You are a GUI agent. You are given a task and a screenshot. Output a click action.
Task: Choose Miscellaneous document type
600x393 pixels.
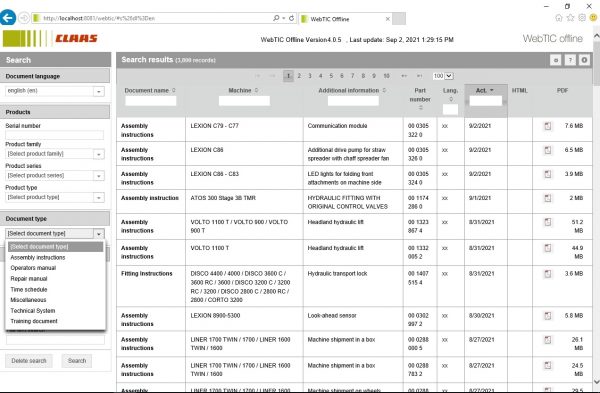[x=28, y=300]
